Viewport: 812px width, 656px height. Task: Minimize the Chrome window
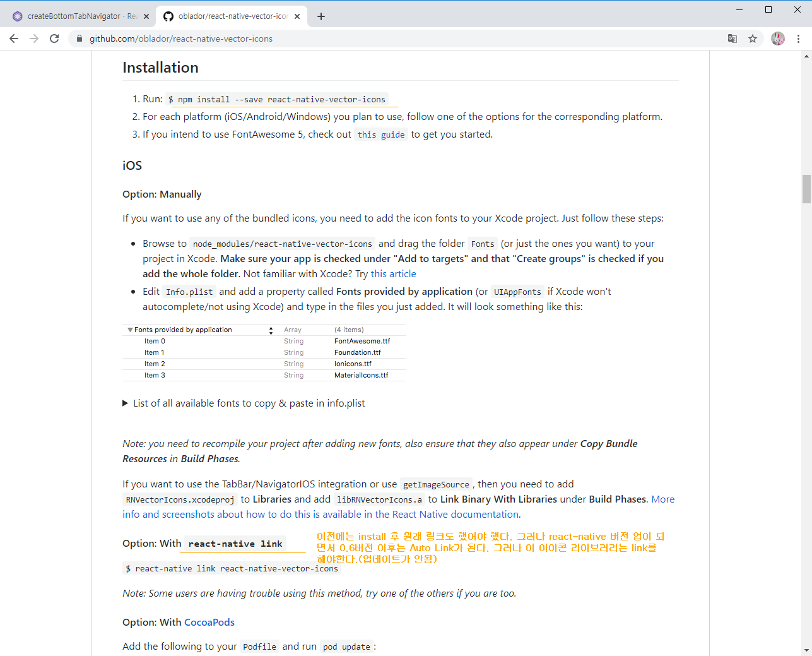click(739, 9)
